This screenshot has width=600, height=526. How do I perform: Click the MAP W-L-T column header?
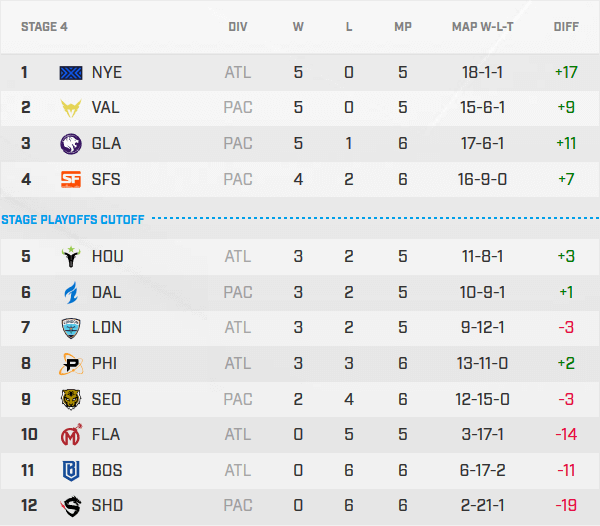pos(483,27)
